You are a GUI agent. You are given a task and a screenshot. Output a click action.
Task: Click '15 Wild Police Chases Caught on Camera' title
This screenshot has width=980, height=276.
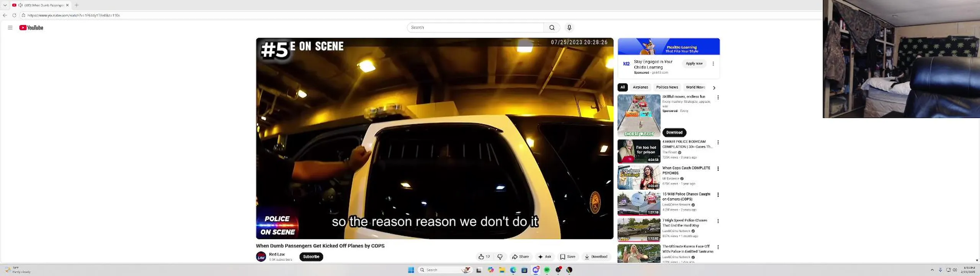(x=686, y=197)
